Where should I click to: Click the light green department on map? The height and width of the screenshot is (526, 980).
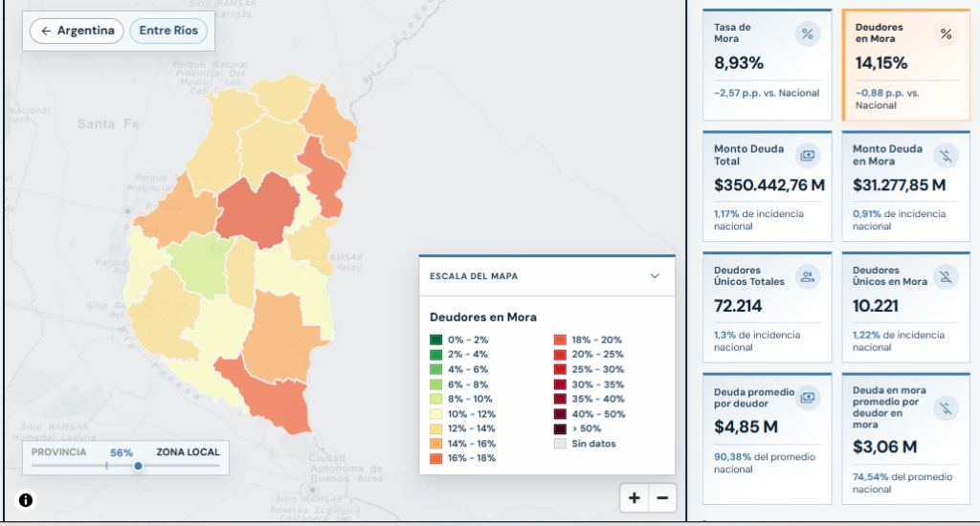[201, 266]
